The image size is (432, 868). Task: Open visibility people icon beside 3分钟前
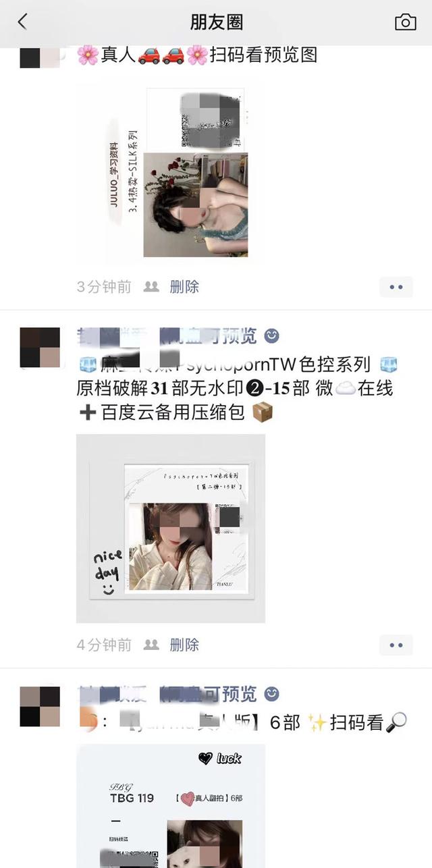click(151, 287)
